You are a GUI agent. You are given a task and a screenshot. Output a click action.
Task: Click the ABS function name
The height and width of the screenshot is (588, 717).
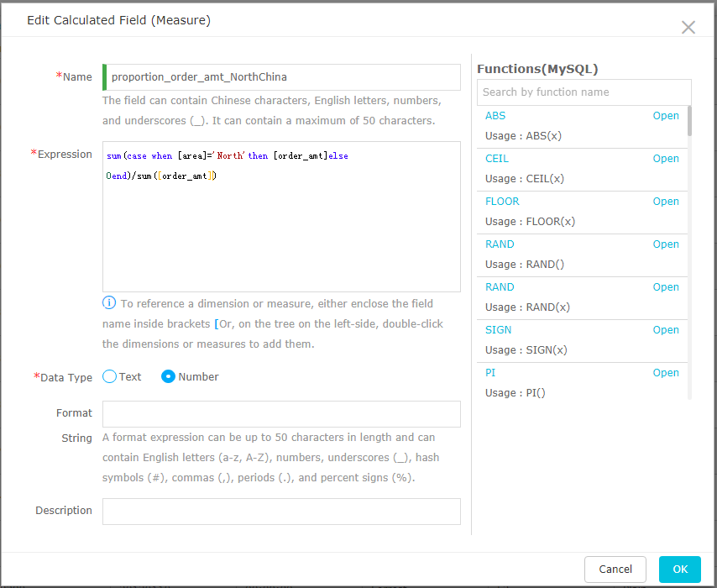(495, 116)
